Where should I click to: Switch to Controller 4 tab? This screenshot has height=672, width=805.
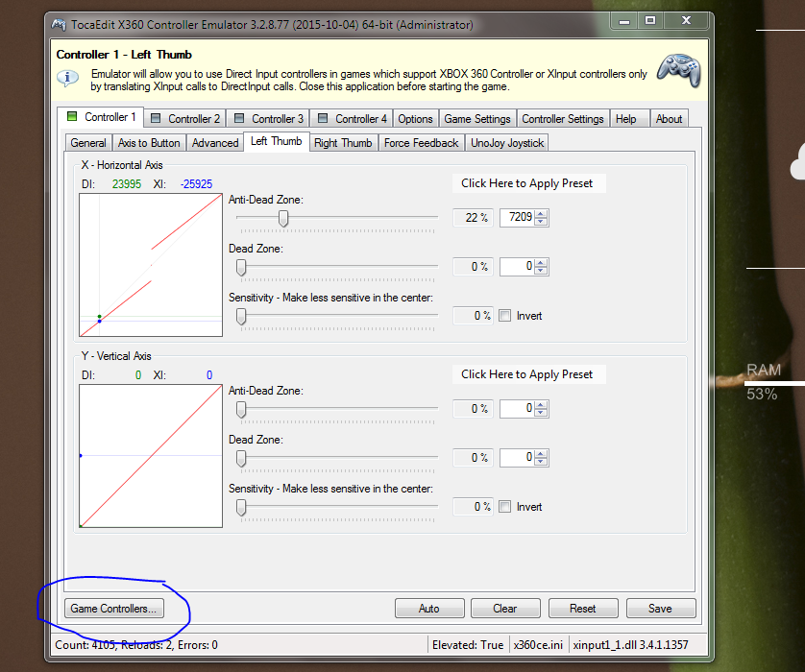(x=353, y=119)
